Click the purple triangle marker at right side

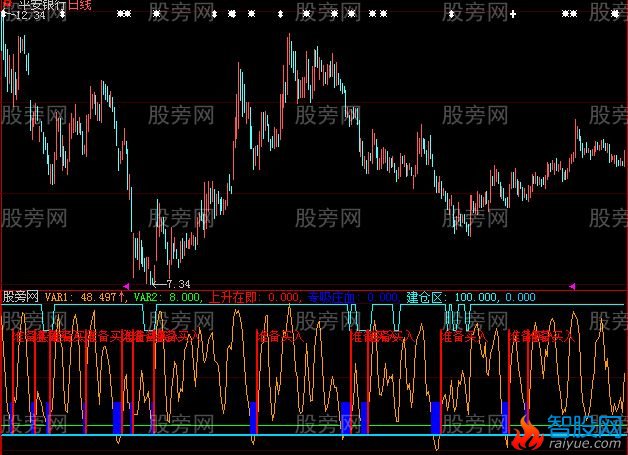pyautogui.click(x=572, y=286)
